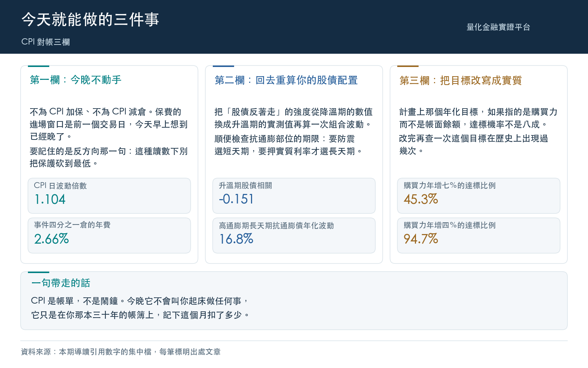Click the 升溫期股債相關 label
The image size is (588, 368).
click(245, 185)
